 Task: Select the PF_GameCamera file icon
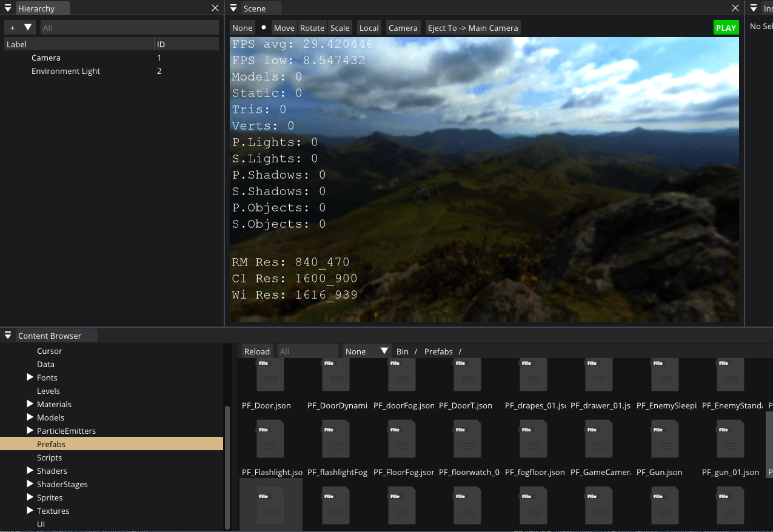pos(599,439)
